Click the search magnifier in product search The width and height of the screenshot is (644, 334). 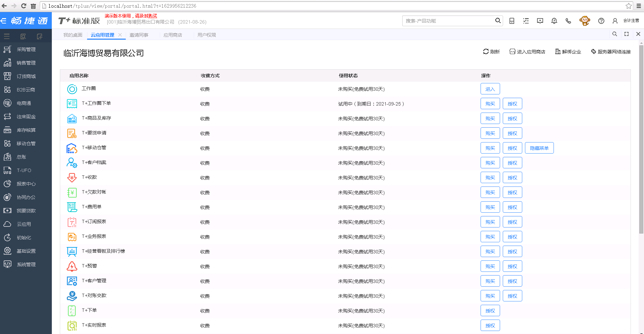(498, 20)
